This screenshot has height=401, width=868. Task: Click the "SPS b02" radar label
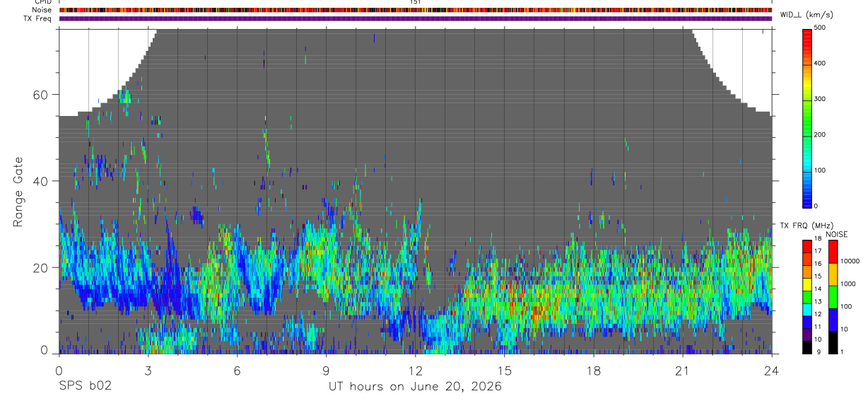click(84, 387)
